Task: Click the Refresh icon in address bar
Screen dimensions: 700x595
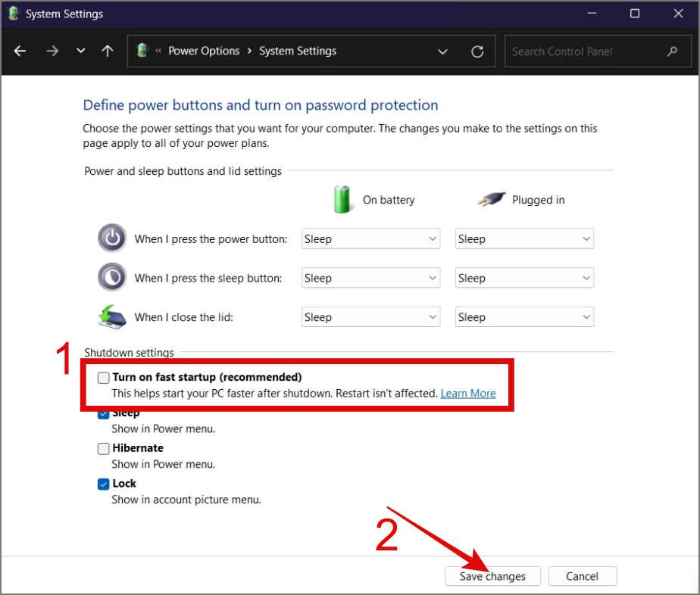Action: click(x=477, y=51)
